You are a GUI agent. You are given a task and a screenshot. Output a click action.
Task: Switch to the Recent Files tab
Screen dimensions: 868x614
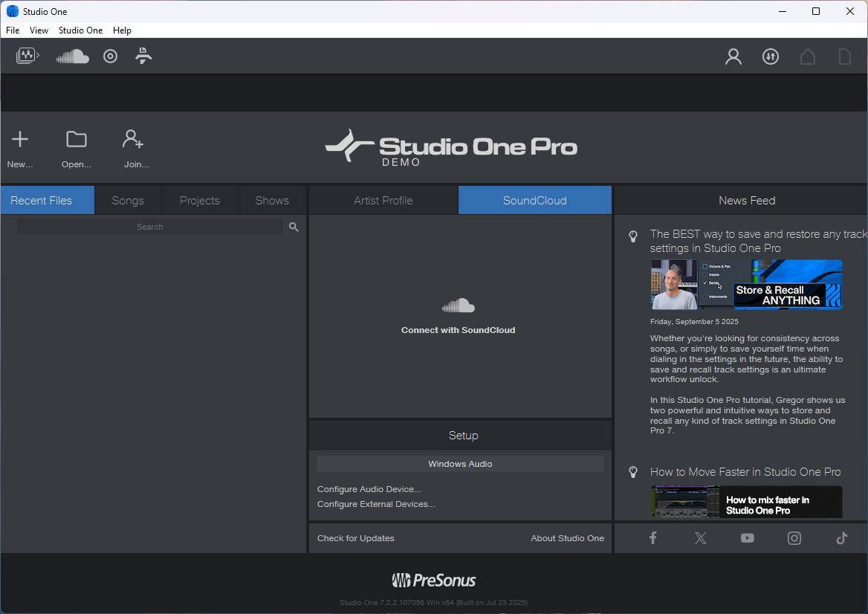48,201
